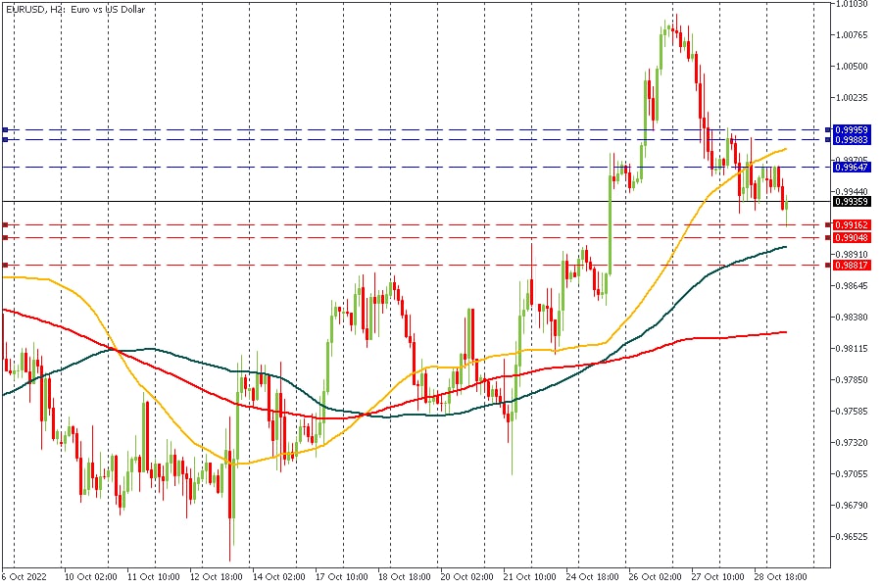The width and height of the screenshot is (882, 588).
Task: Select left handle of the 0.99048 red line
Action: (x=5, y=238)
